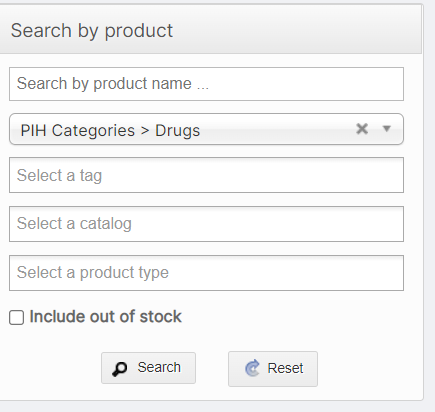Click the Reset button

tap(273, 369)
